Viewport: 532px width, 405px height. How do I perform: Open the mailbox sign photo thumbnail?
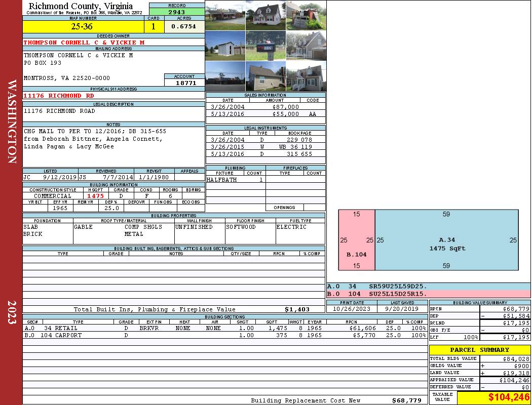click(x=265, y=46)
